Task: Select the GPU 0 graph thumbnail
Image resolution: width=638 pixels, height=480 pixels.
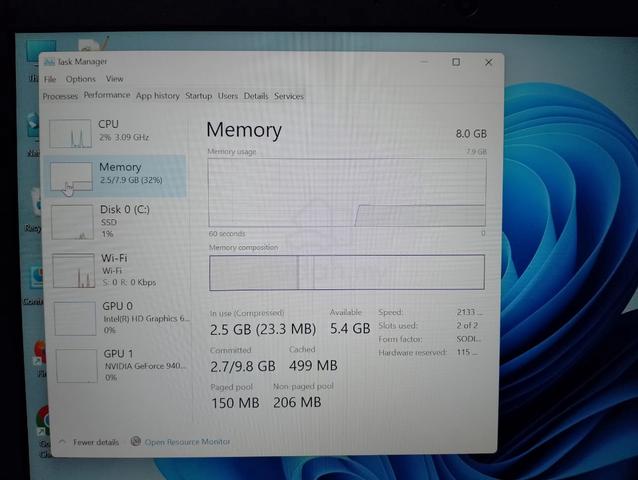Action: point(75,319)
